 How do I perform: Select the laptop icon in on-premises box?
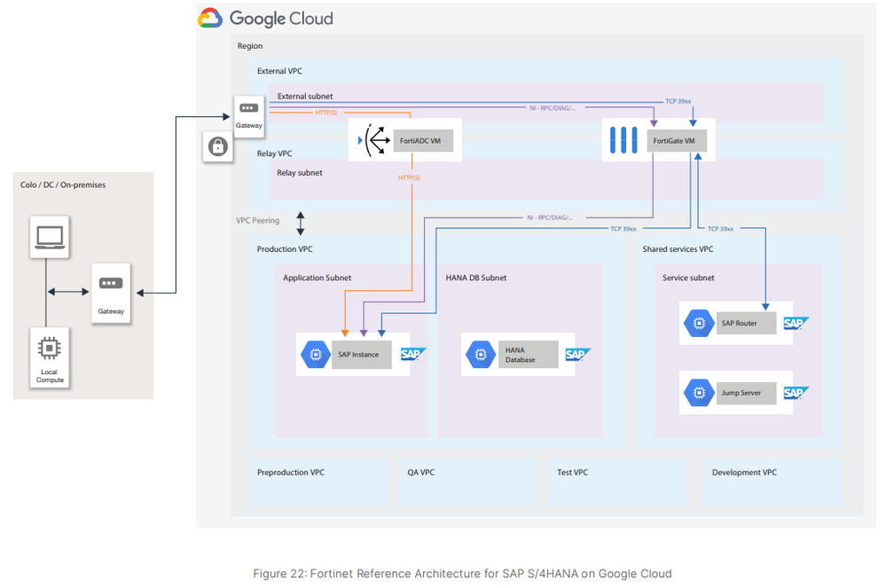tap(50, 237)
